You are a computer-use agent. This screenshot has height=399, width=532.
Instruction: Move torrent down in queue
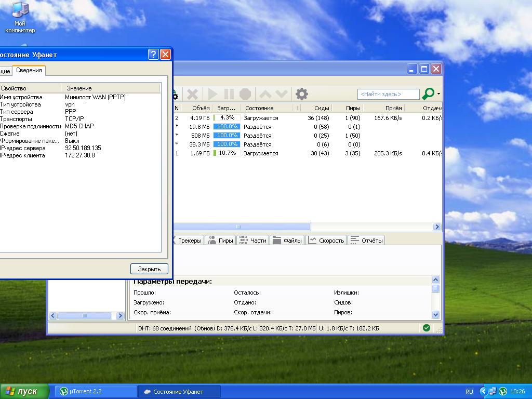(x=282, y=94)
